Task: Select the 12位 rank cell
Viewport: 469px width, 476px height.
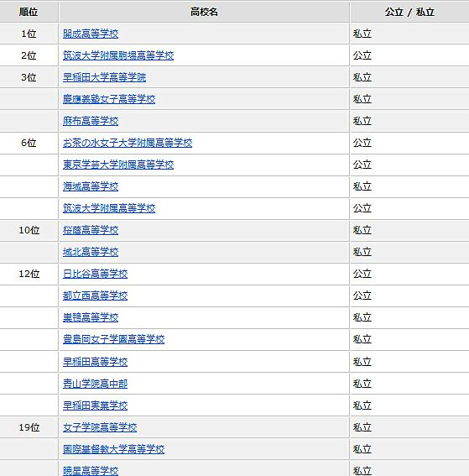Action: pos(29,275)
